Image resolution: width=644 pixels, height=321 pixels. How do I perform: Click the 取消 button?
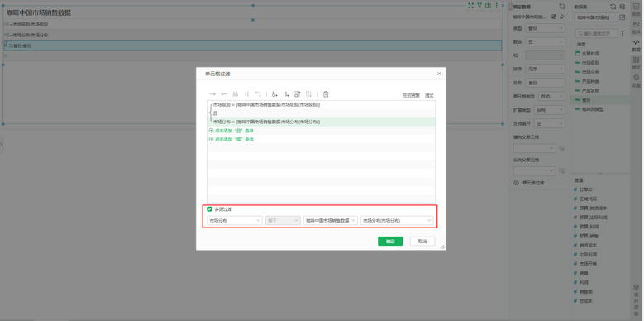(422, 242)
